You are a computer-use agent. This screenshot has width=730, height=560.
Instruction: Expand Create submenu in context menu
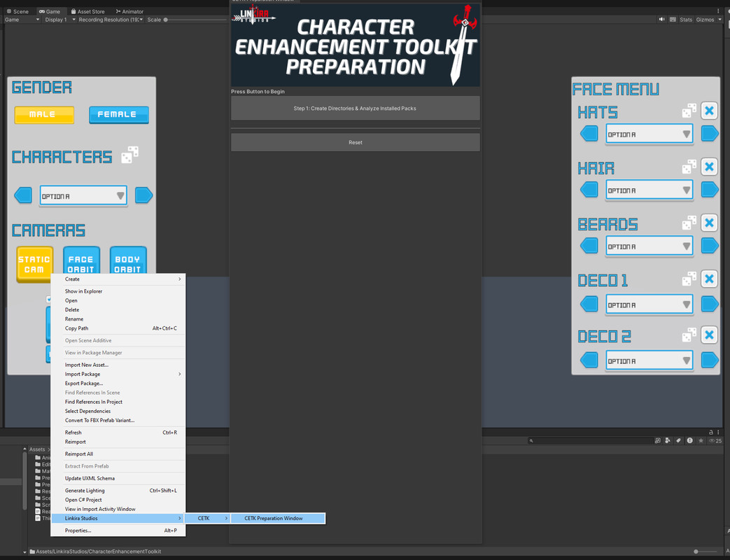(118, 279)
